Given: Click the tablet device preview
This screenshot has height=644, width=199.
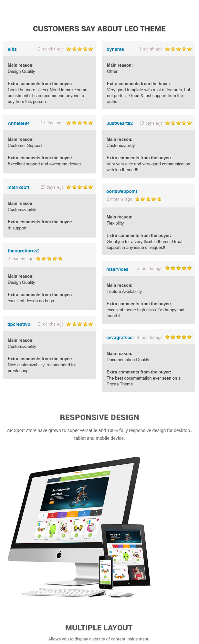Looking at the screenshot, I should click(x=127, y=555).
